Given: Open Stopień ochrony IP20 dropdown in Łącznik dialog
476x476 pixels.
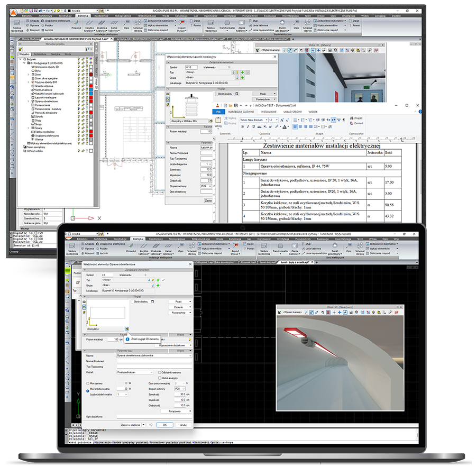Looking at the screenshot, I should coord(210,186).
